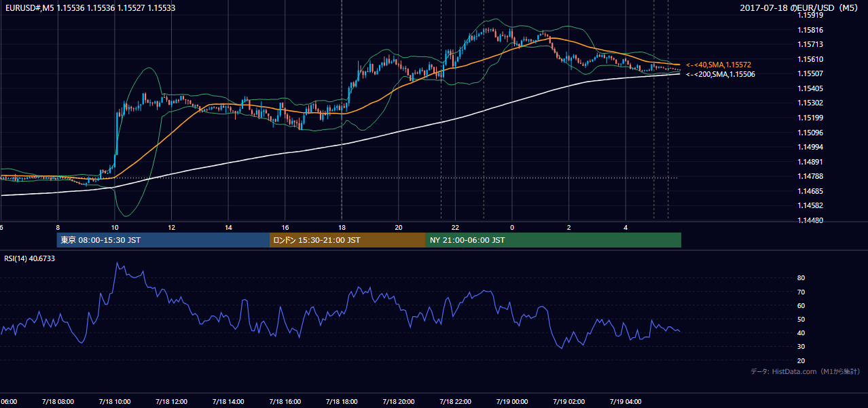The width and height of the screenshot is (868, 408).
Task: Click the '2017-07-18 のEUR/USD (M5)' header label
Action: (x=800, y=8)
